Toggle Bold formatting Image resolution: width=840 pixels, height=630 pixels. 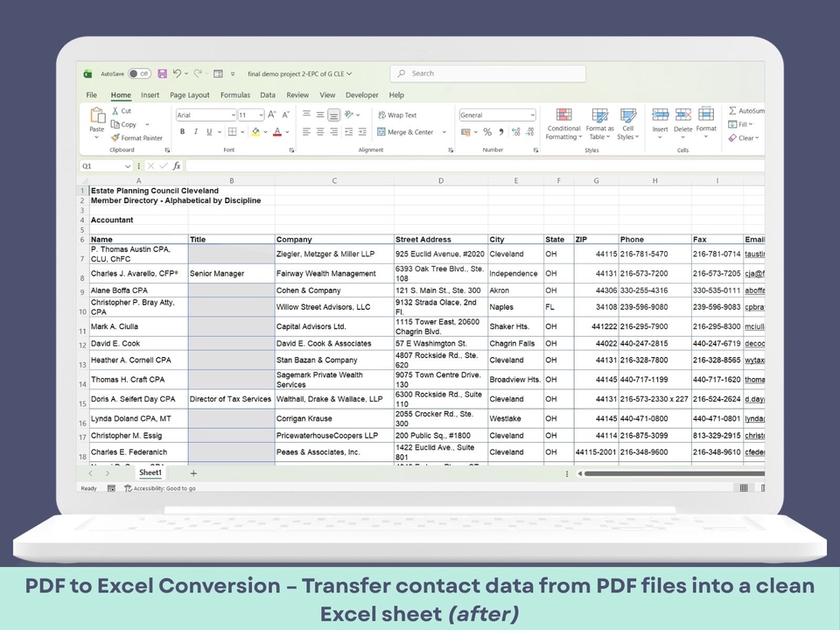[x=182, y=132]
